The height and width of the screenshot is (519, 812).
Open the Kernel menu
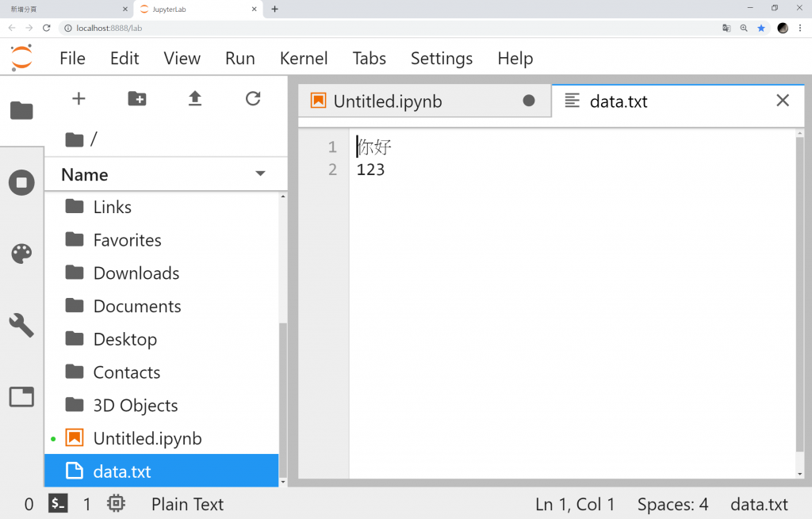point(304,59)
